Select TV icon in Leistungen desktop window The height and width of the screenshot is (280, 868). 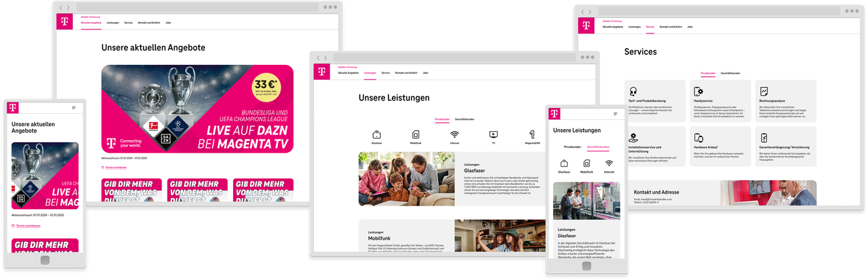pyautogui.click(x=494, y=135)
